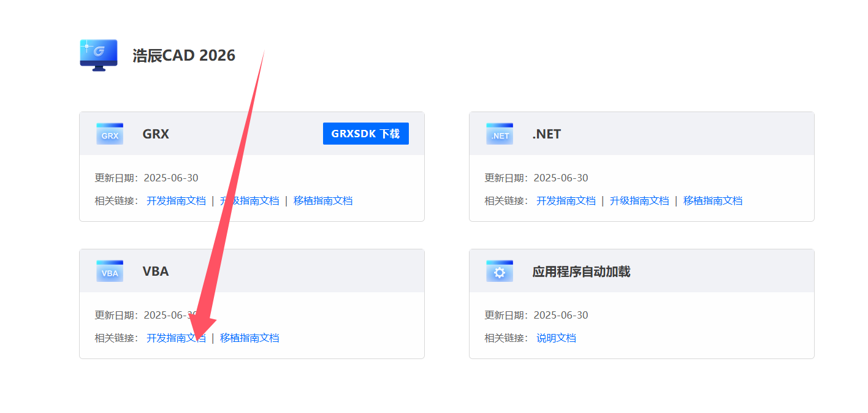Open .NET 移植指南文档 link
This screenshot has height=413, width=868.
(x=713, y=200)
